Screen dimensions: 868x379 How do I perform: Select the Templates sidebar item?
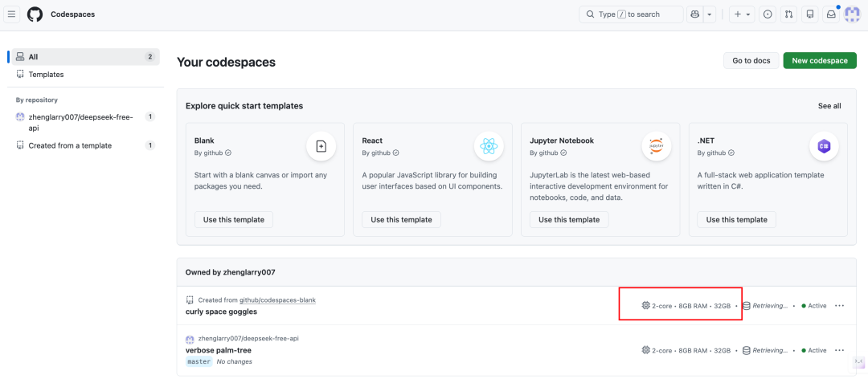(x=85, y=74)
